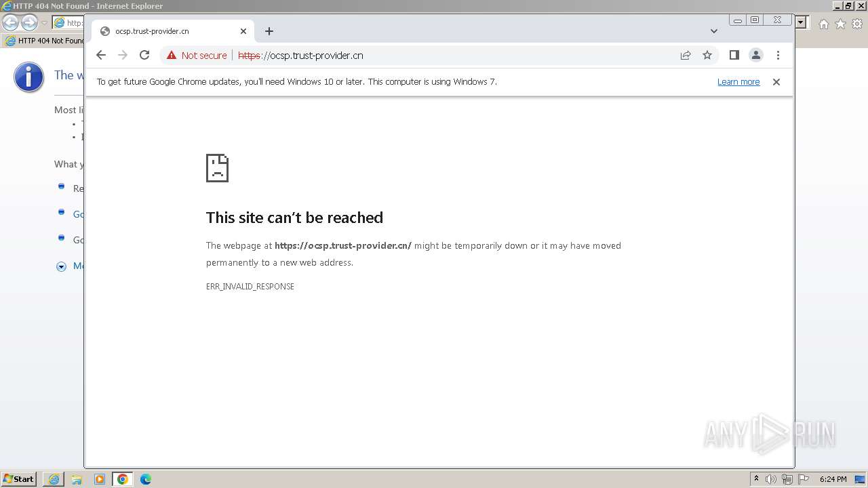The image size is (868, 488).
Task: Open the Not secure site information
Action: tap(197, 56)
